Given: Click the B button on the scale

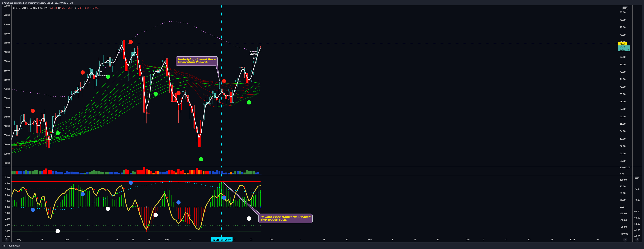Looking at the screenshot, I should 637,240.
